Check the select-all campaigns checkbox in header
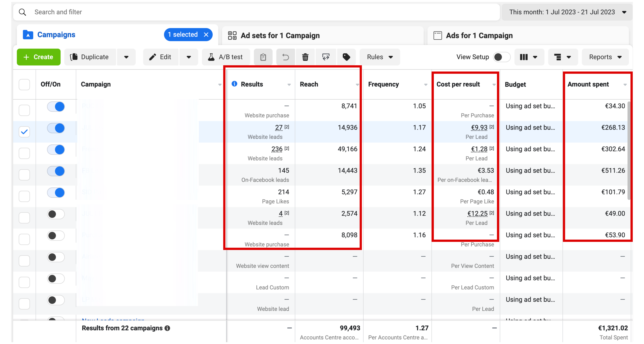Viewport: 644px width, 344px height. click(24, 84)
